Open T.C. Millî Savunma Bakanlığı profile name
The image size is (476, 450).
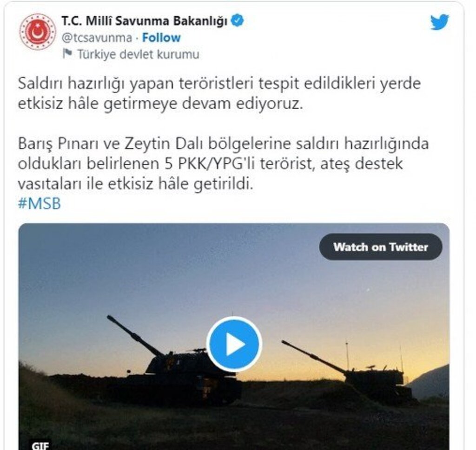point(145,21)
